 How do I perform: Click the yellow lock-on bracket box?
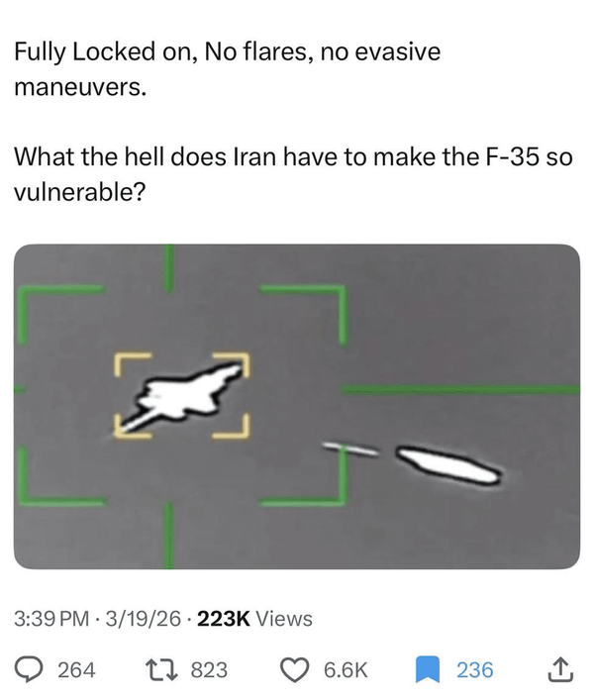point(181,395)
